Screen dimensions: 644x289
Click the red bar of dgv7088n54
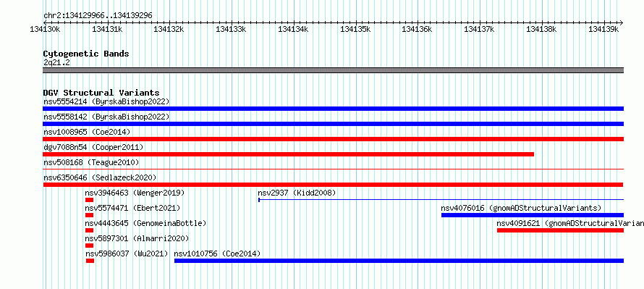[x=288, y=154]
